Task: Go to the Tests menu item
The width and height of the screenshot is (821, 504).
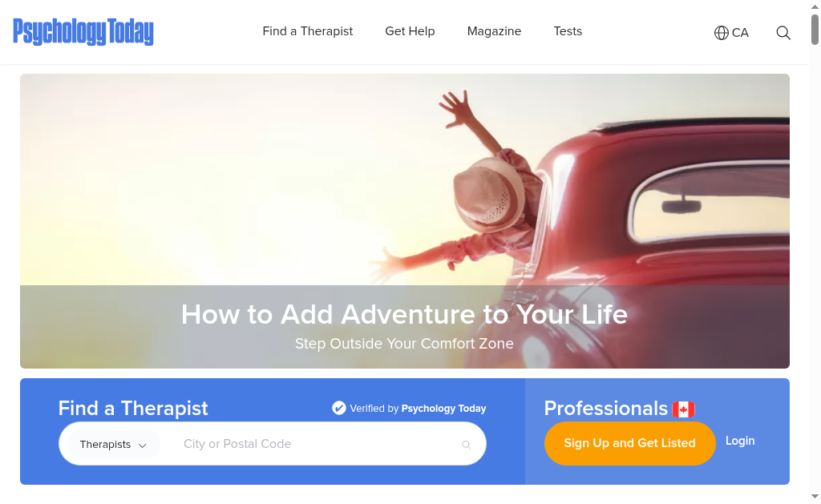Action: pyautogui.click(x=568, y=31)
